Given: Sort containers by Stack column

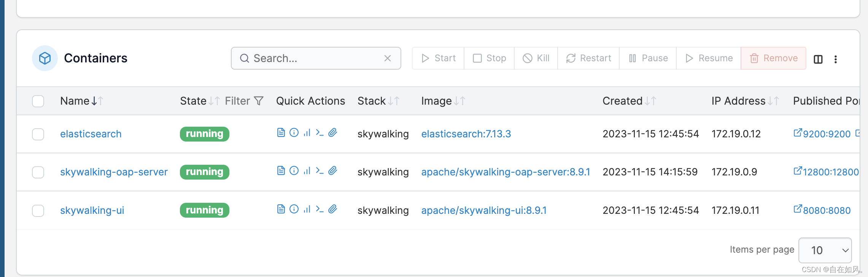Looking at the screenshot, I should (378, 101).
